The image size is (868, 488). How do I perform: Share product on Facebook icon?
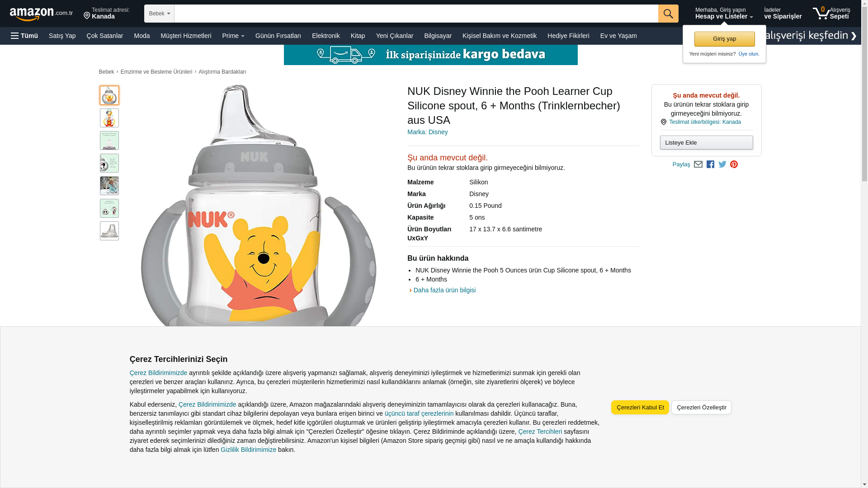tap(710, 164)
